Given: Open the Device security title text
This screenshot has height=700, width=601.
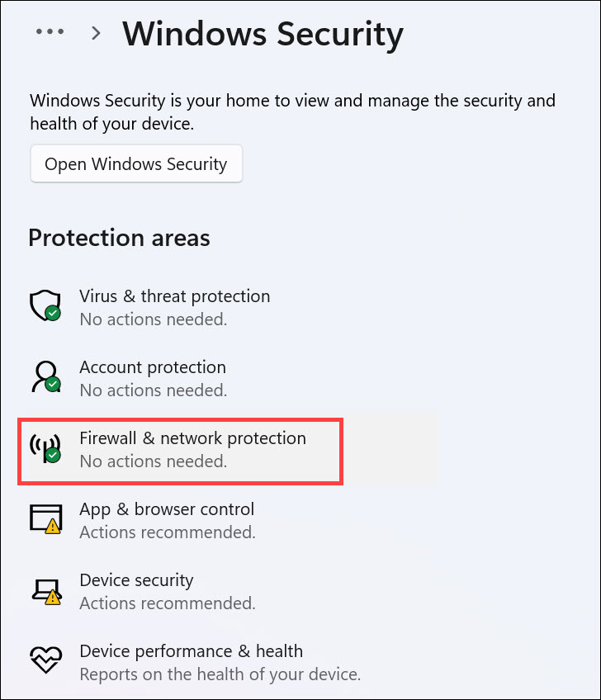Looking at the screenshot, I should pyautogui.click(x=136, y=579).
